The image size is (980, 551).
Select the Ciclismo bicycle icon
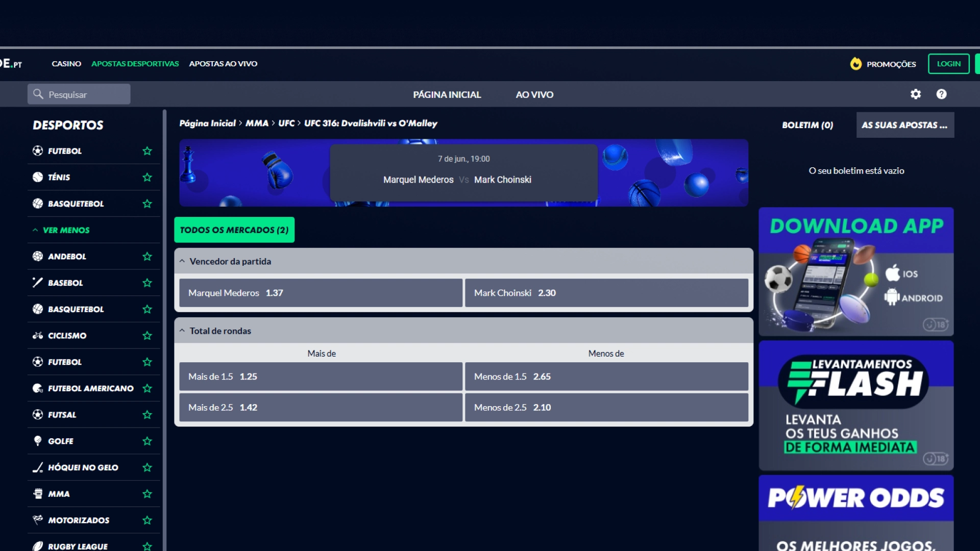click(38, 336)
